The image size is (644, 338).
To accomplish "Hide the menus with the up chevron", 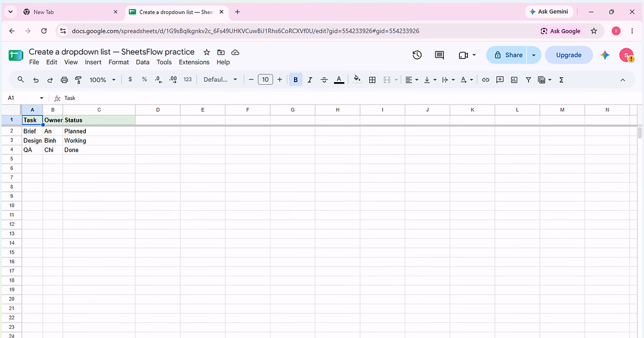I will click(623, 79).
